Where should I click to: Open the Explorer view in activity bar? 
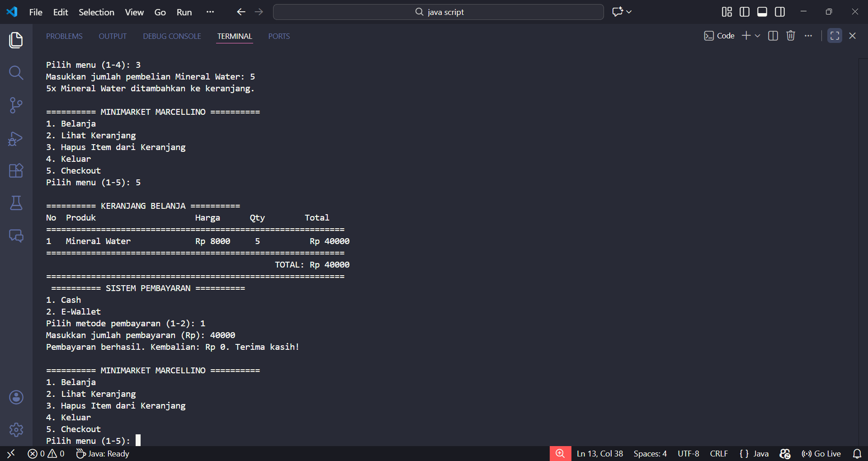[x=16, y=40]
